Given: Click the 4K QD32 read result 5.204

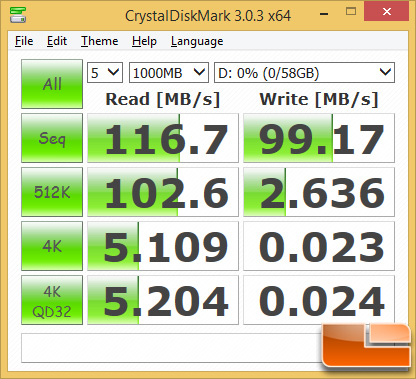Looking at the screenshot, I should pos(163,300).
